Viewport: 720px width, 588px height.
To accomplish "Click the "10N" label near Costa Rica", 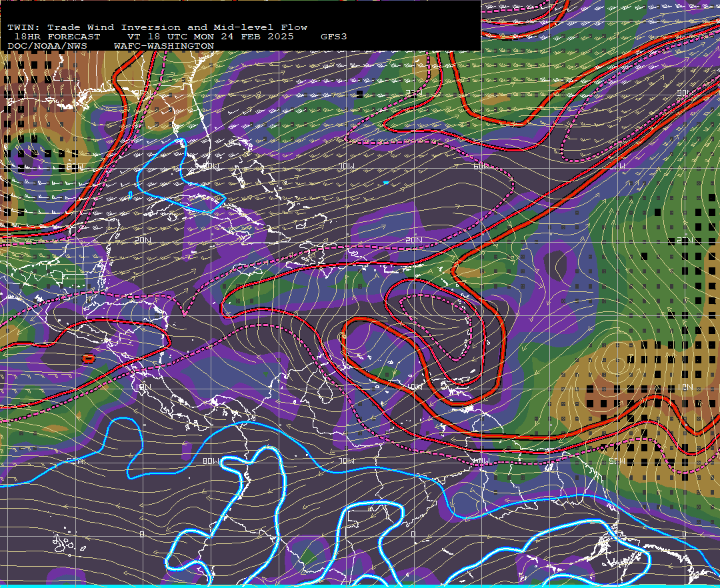I will coord(143,387).
